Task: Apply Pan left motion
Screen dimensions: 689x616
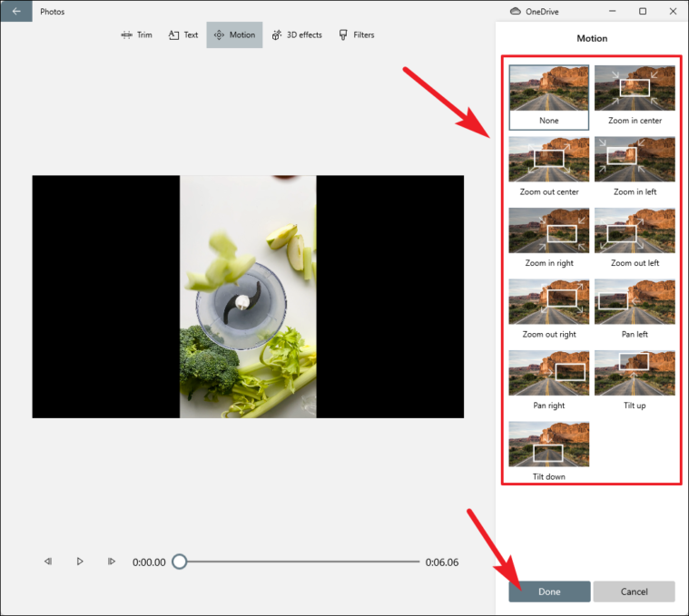Action: (635, 309)
